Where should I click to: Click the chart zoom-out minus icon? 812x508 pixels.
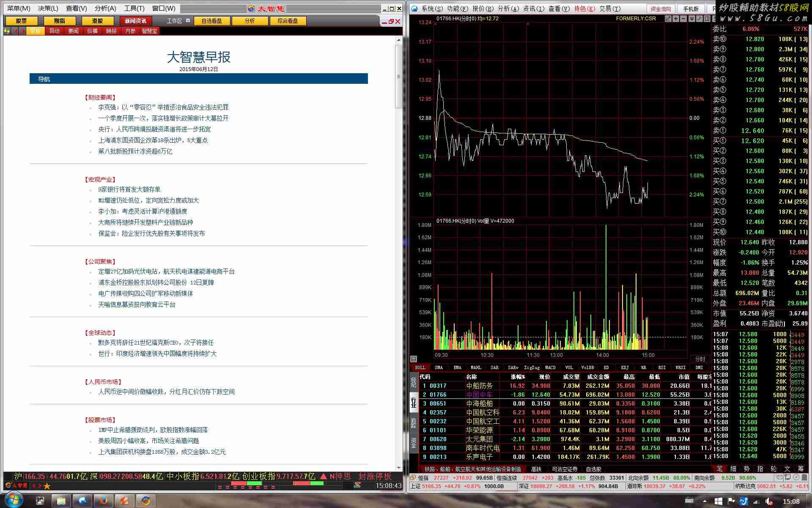683,19
